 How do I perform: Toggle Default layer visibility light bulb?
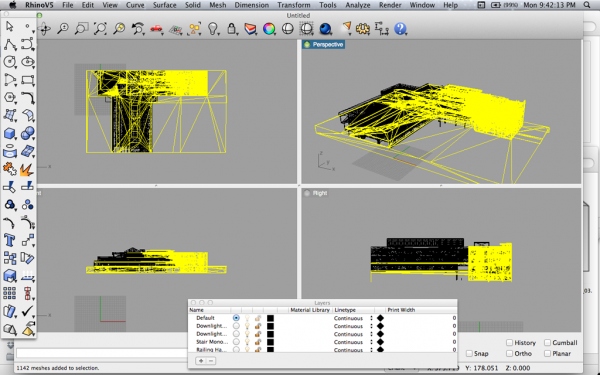[x=247, y=318]
